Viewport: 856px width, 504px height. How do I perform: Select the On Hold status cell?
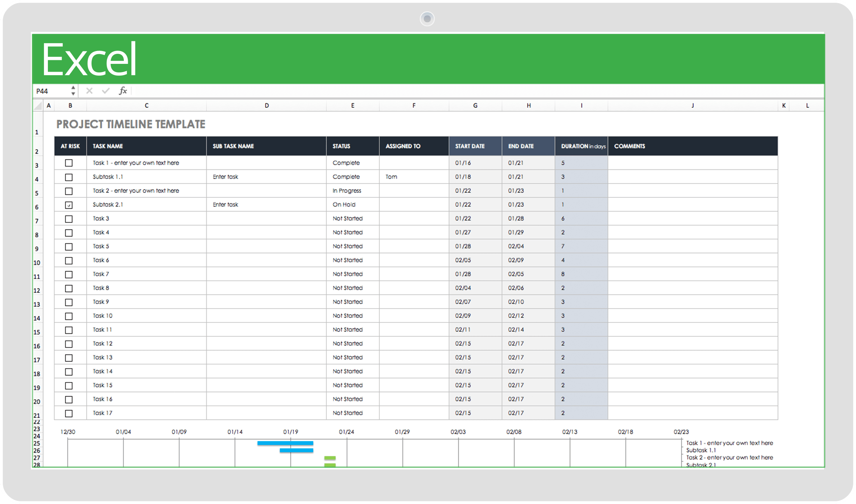[x=352, y=204]
